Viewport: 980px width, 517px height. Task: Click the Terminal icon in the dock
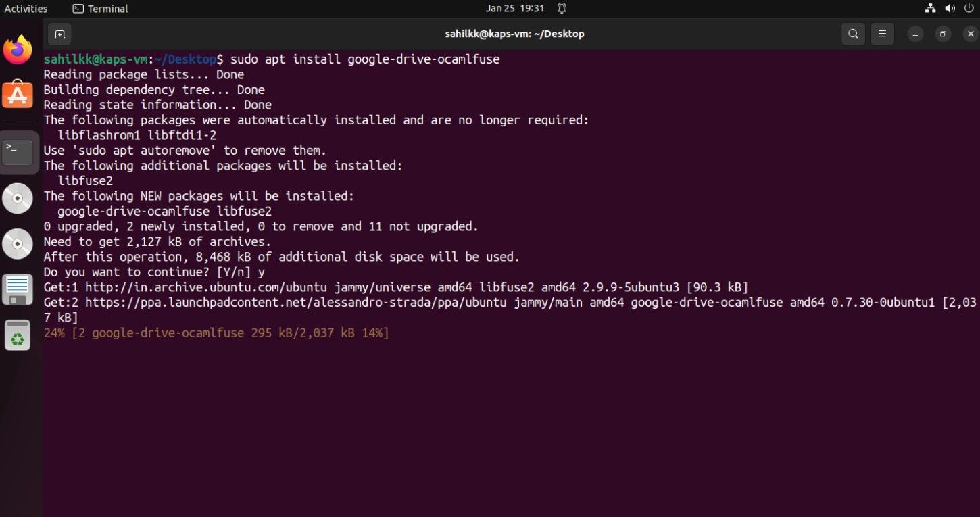(18, 153)
